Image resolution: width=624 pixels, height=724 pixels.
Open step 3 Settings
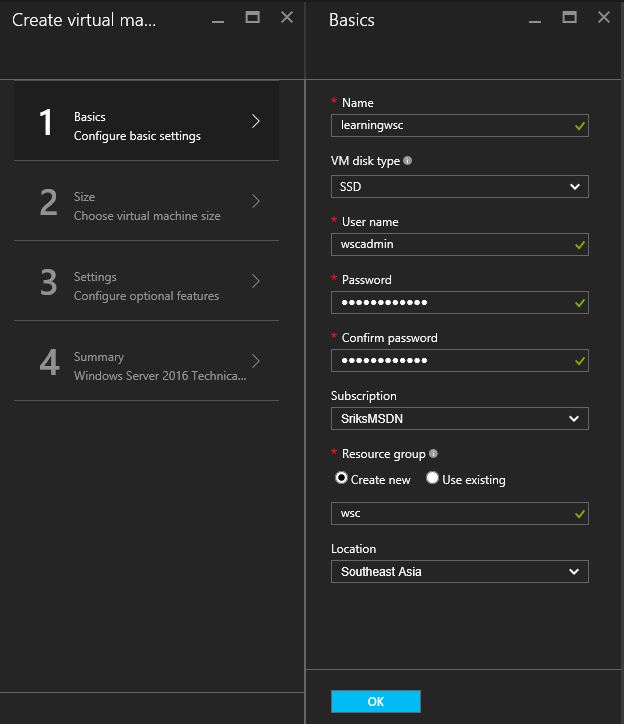click(146, 281)
